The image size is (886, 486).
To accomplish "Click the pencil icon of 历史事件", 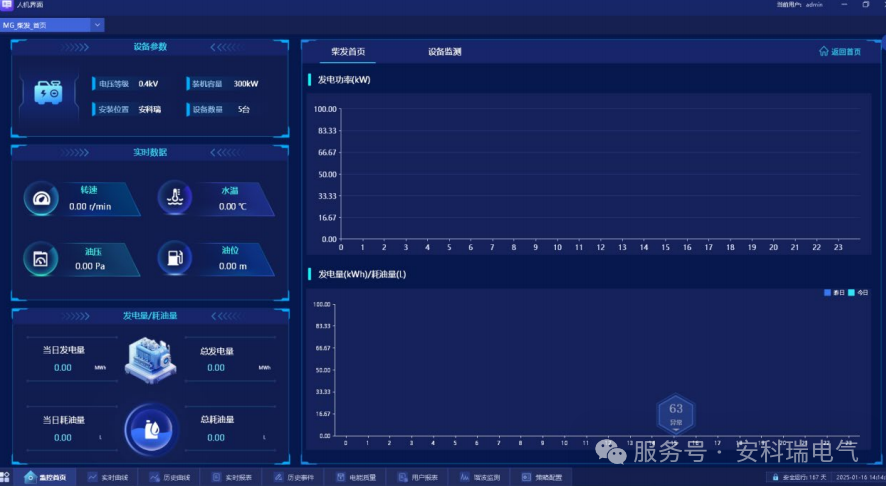I will [x=278, y=478].
